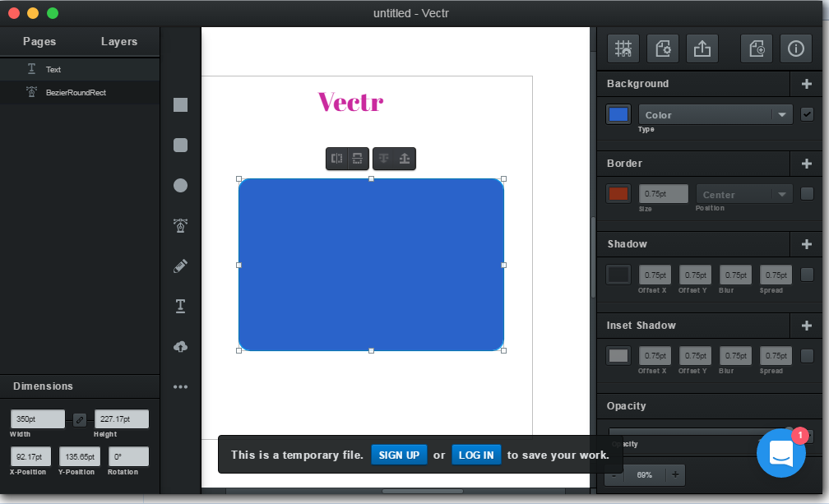The image size is (829, 504).
Task: Click the X-Position input field
Action: [x=30, y=456]
